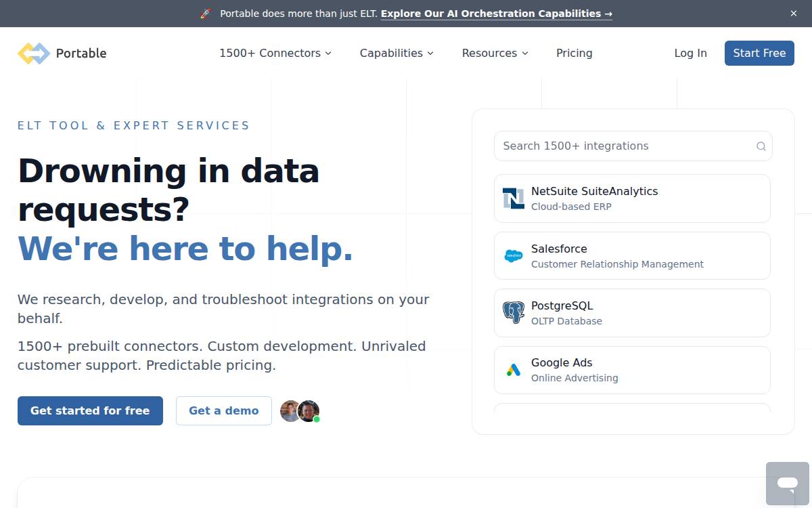
Task: Click Online Advertising subtitle
Action: (x=574, y=378)
